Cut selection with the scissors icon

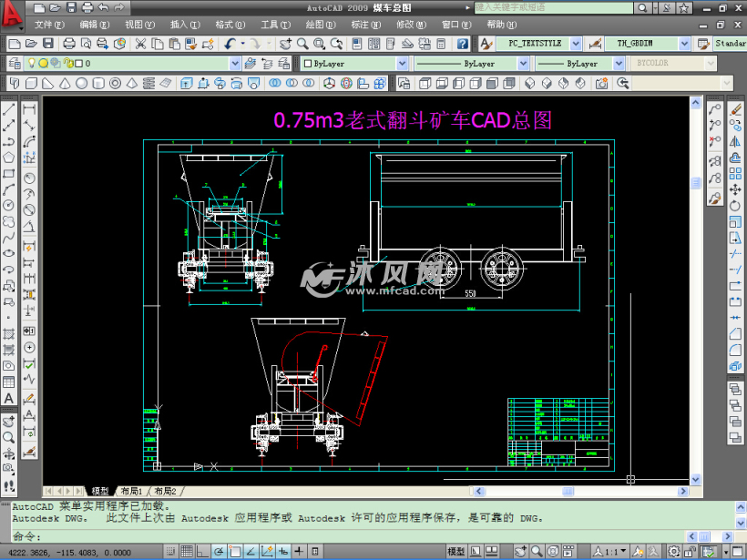pyautogui.click(x=140, y=44)
